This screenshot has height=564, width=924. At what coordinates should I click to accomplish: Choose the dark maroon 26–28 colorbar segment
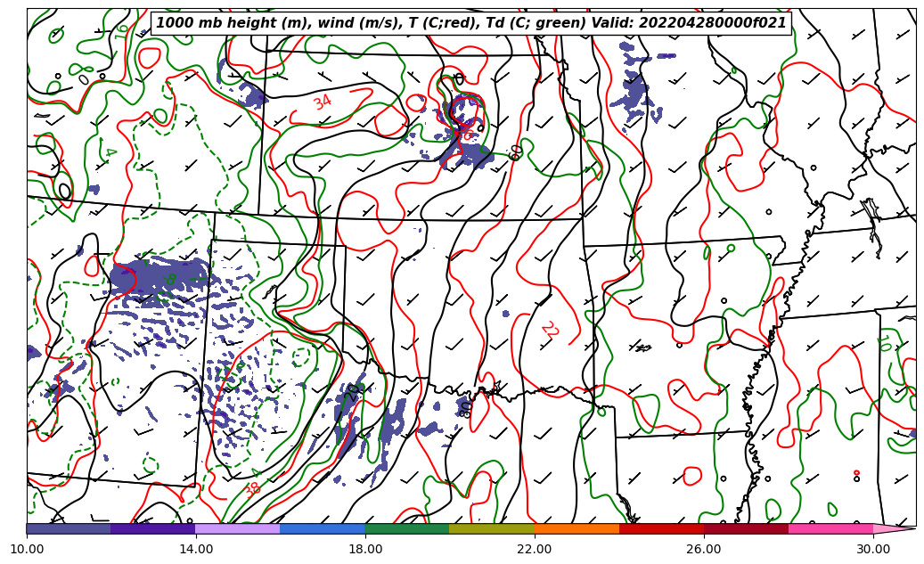tap(746, 528)
